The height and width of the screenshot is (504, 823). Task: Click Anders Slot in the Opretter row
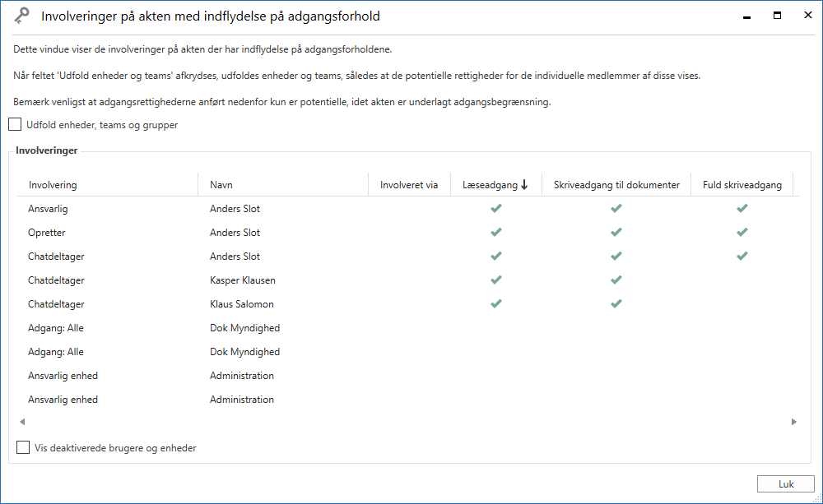[235, 233]
